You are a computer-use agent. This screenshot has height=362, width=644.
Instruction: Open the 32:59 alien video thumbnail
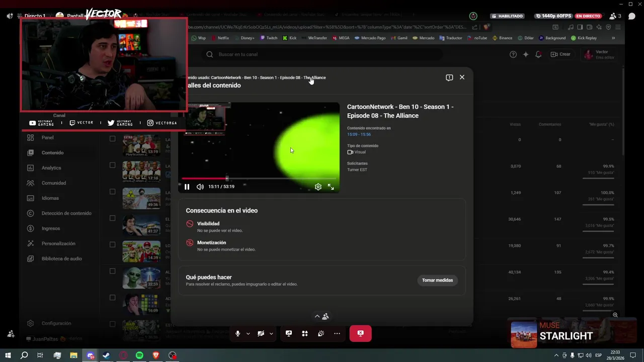[141, 278]
